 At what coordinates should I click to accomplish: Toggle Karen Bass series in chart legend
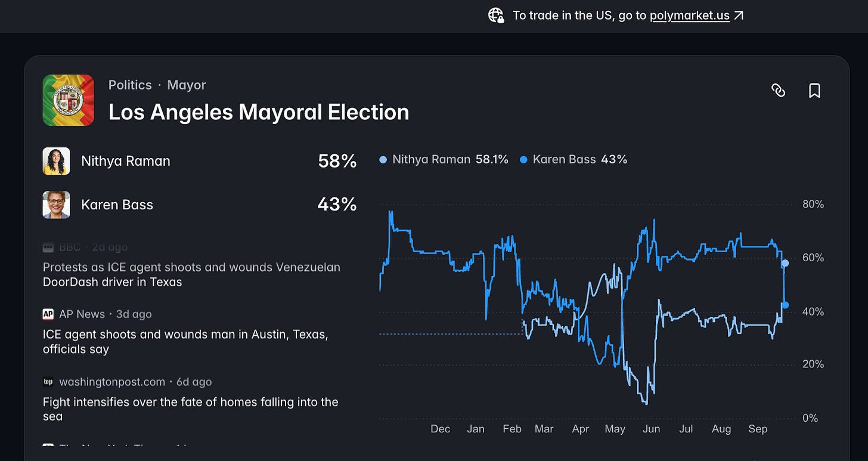(573, 159)
